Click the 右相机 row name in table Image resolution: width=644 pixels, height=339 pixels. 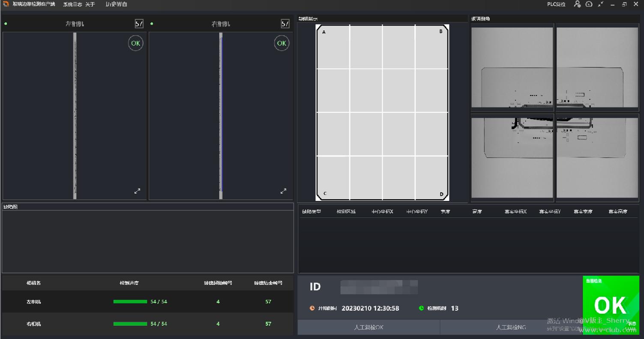tap(34, 324)
